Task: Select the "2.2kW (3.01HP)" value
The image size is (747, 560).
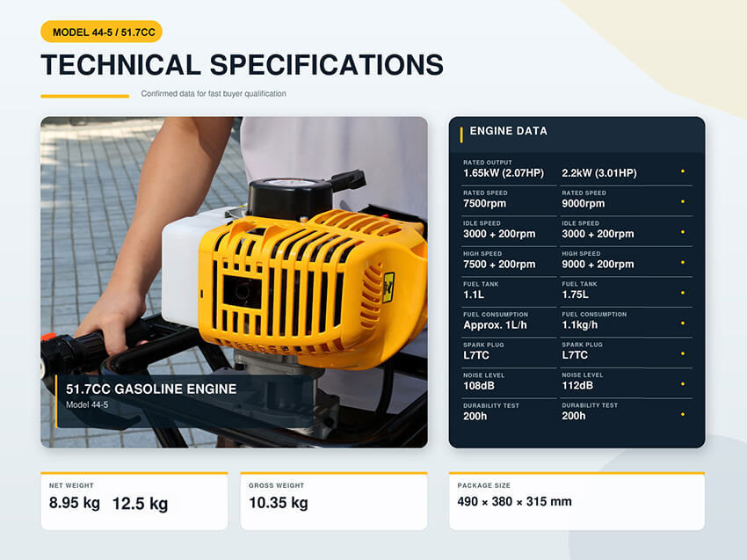Action: pyautogui.click(x=599, y=173)
